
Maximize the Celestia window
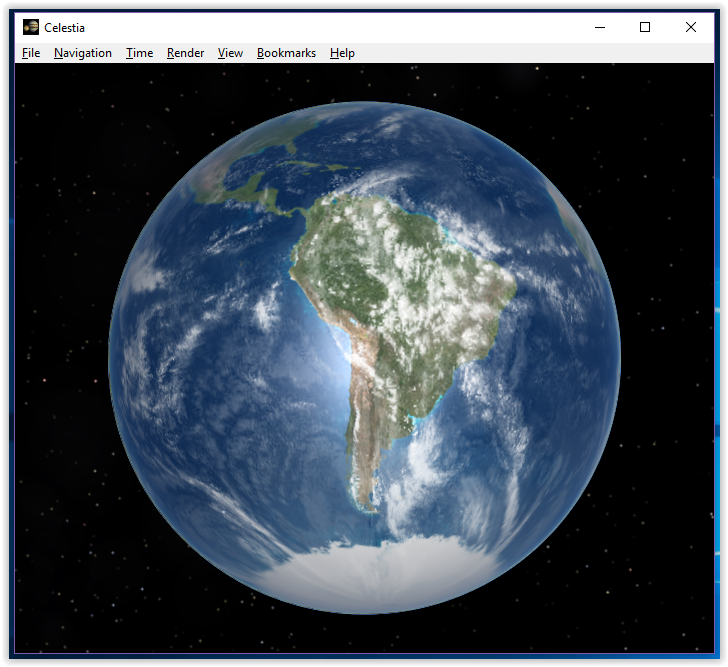click(645, 27)
